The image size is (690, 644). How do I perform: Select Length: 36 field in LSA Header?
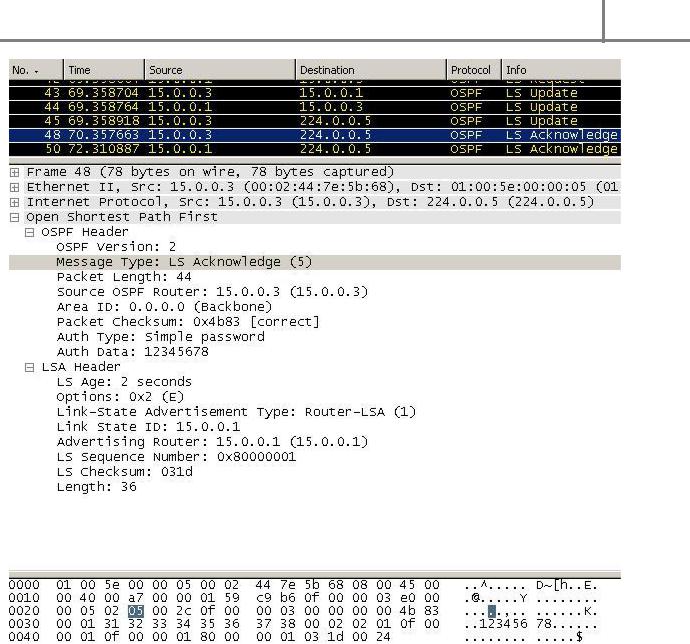[x=96, y=487]
